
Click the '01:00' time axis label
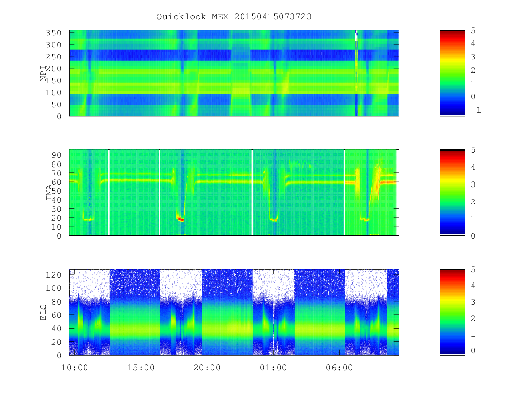tap(273, 368)
